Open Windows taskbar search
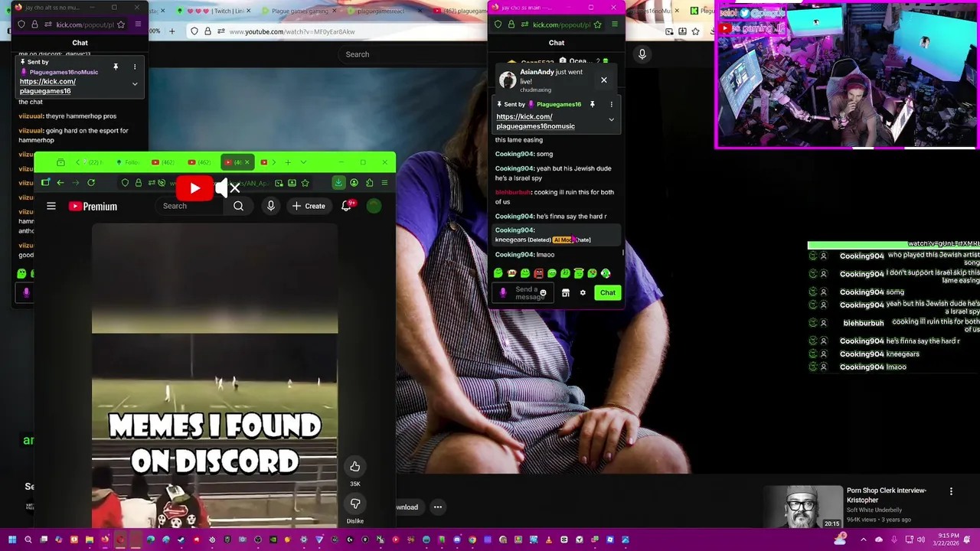Screen dimensions: 980x551 click(x=28, y=540)
